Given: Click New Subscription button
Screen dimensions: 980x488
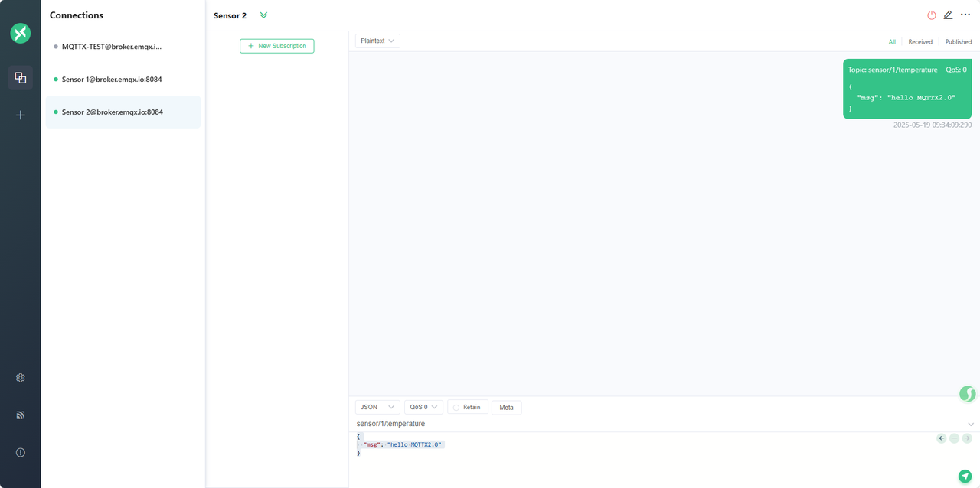Looking at the screenshot, I should tap(276, 46).
